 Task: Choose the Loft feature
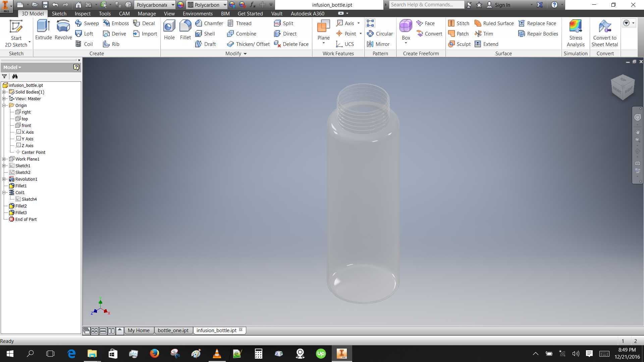pyautogui.click(x=84, y=34)
